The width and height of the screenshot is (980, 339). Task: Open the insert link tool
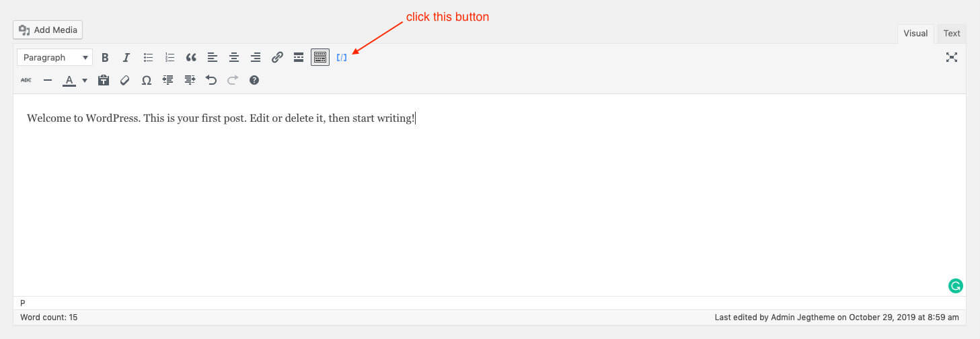[277, 58]
